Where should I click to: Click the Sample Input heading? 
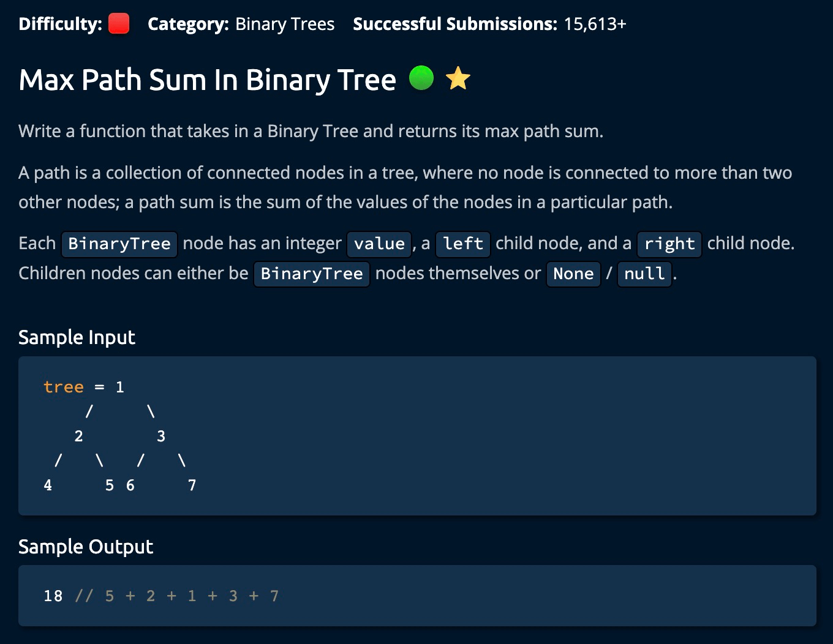[77, 337]
